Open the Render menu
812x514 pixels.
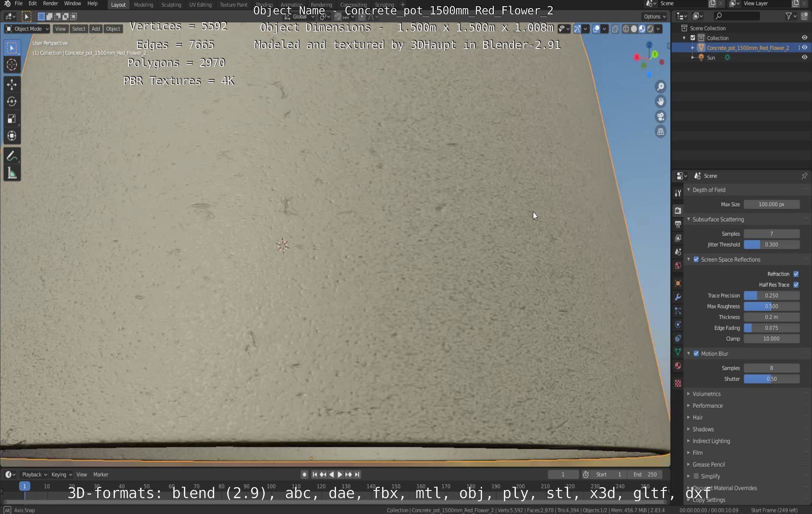[x=51, y=4]
